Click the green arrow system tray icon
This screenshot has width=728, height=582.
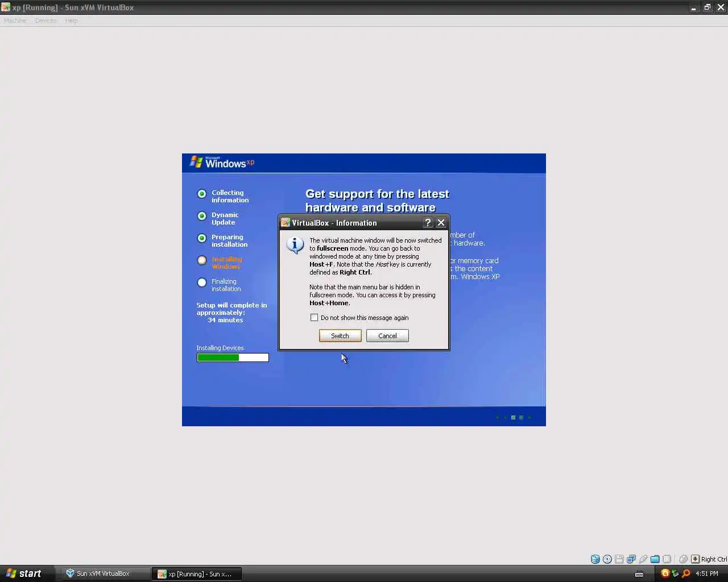click(x=675, y=573)
